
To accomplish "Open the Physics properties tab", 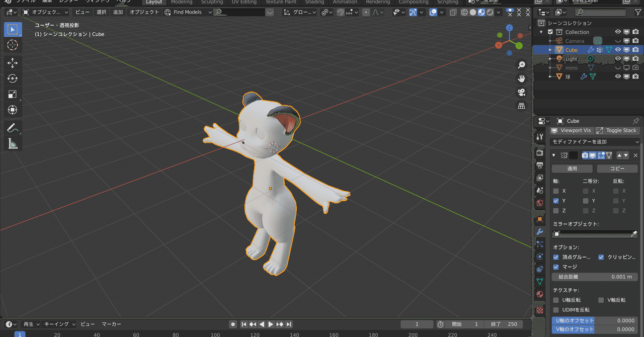I will pyautogui.click(x=540, y=256).
